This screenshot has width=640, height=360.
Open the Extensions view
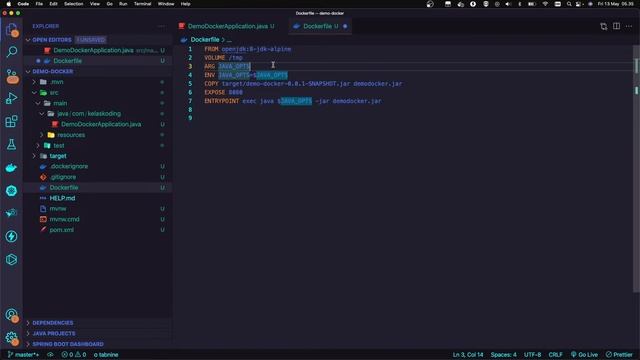[11, 122]
